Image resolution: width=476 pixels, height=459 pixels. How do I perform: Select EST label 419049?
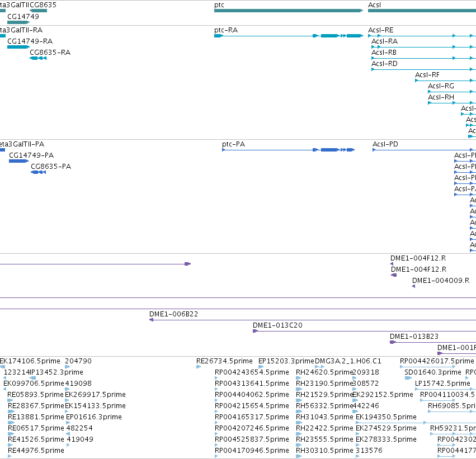click(80, 440)
